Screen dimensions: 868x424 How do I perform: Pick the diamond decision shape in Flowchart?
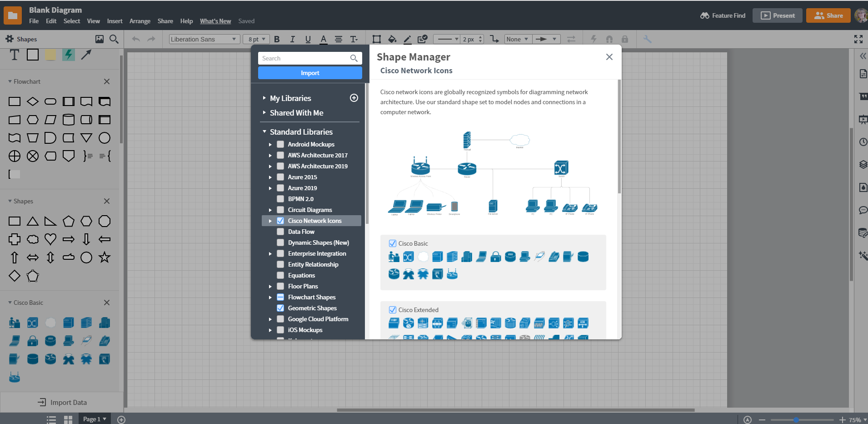pos(33,101)
